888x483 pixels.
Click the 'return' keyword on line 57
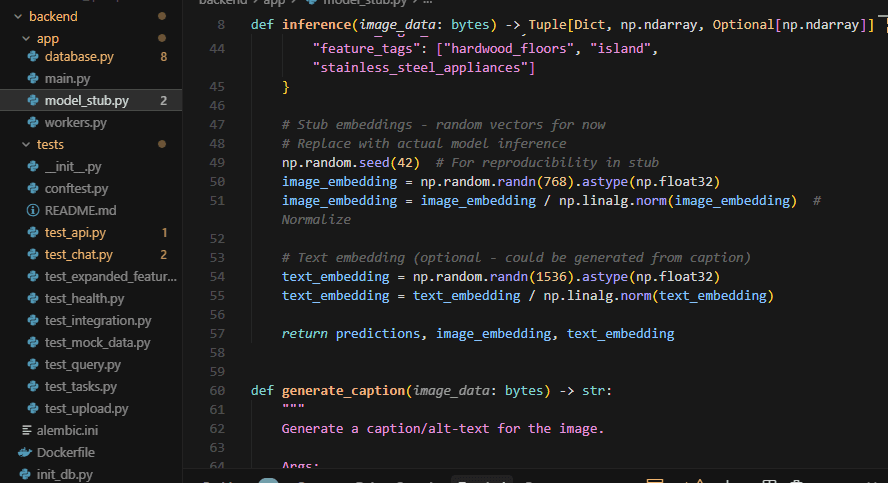tap(305, 334)
